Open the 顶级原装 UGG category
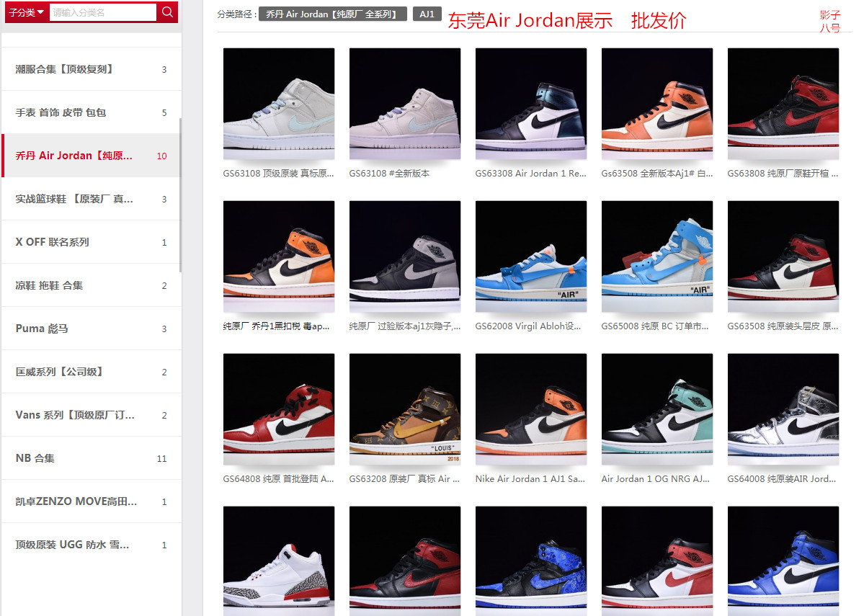This screenshot has width=864, height=616. 92,545
